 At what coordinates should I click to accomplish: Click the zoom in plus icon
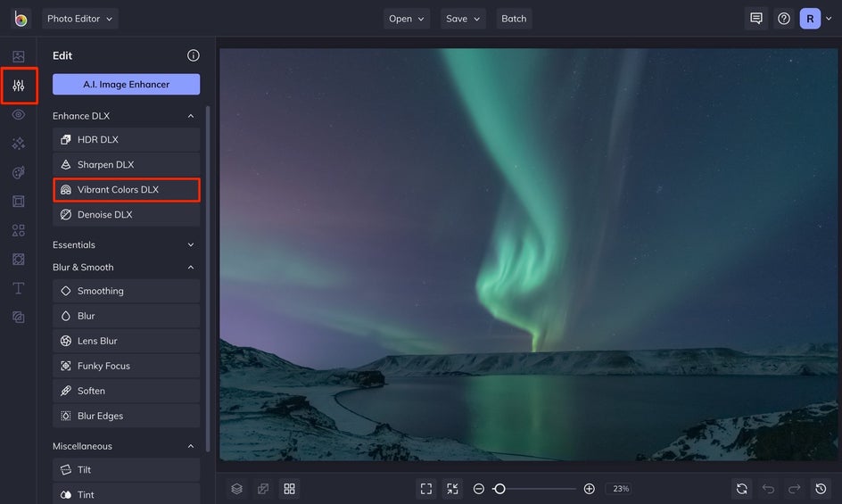[x=589, y=489]
